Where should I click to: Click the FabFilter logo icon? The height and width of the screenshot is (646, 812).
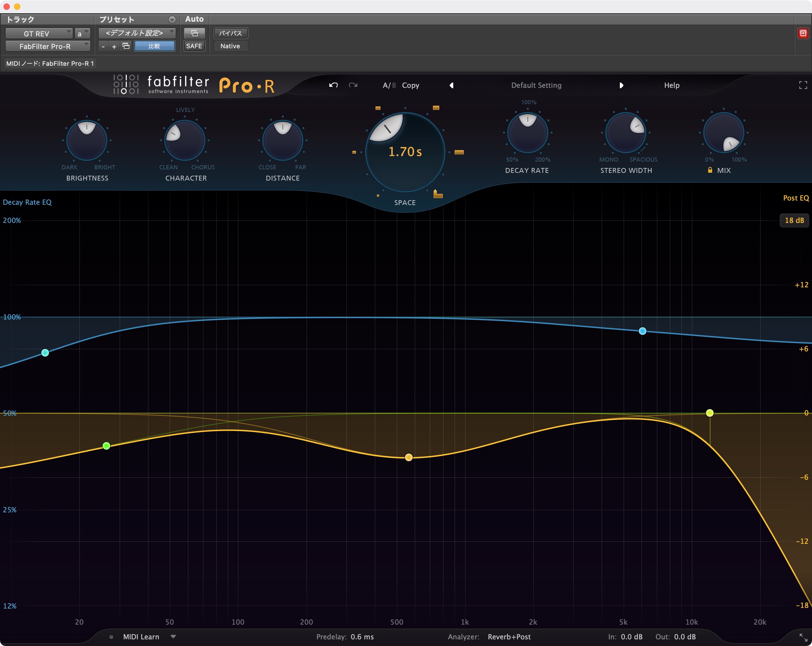(x=126, y=84)
